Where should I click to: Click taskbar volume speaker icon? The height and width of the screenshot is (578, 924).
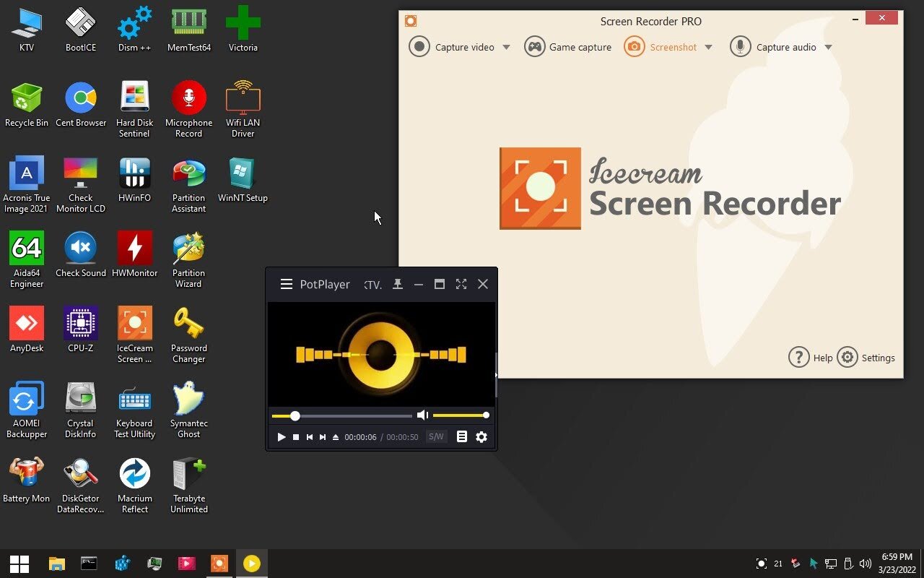click(x=865, y=564)
